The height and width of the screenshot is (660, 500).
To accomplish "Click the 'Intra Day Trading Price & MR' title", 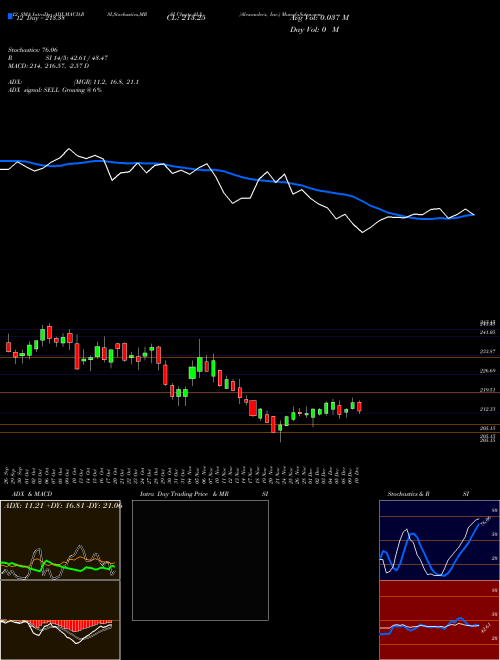I will pos(185,494).
